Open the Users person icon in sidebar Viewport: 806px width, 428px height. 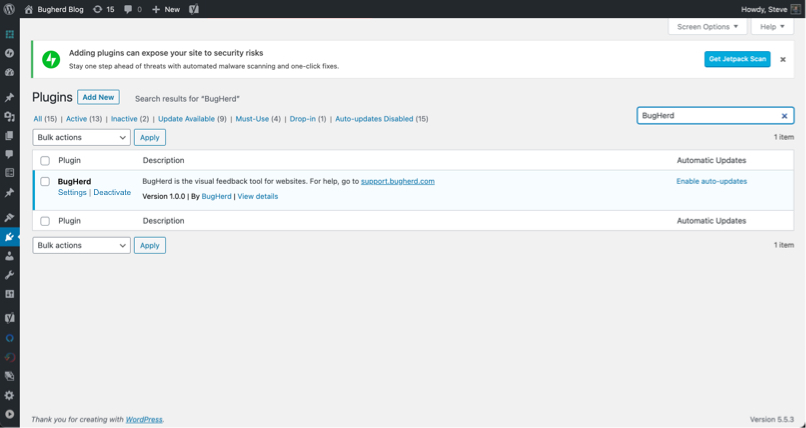click(9, 256)
